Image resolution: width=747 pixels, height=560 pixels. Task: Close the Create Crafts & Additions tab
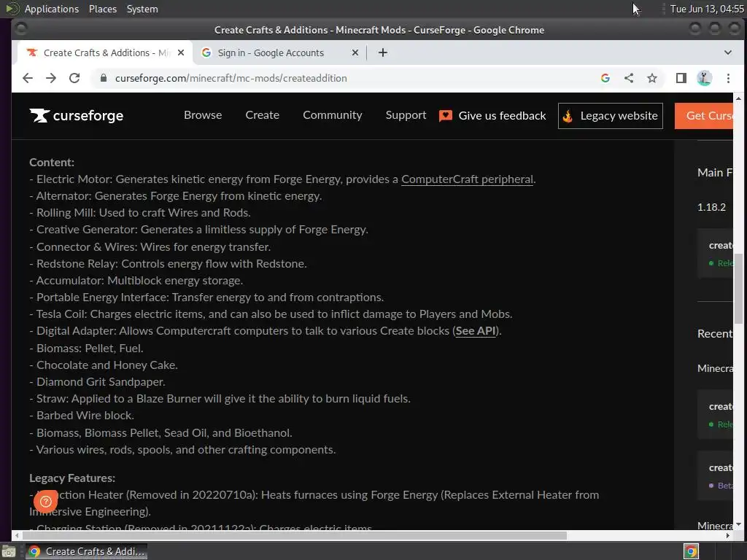pyautogui.click(x=181, y=52)
